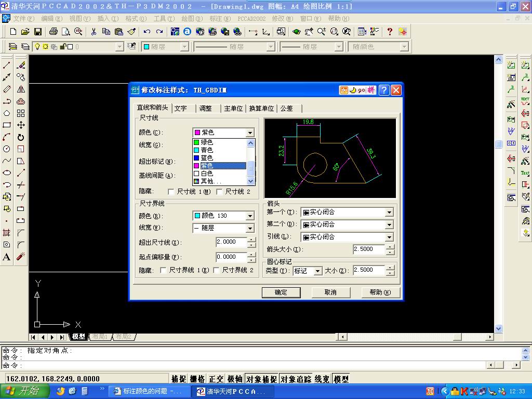This screenshot has height=399, width=532.
Task: Select the Polygon draw tool
Action: [x=6, y=113]
